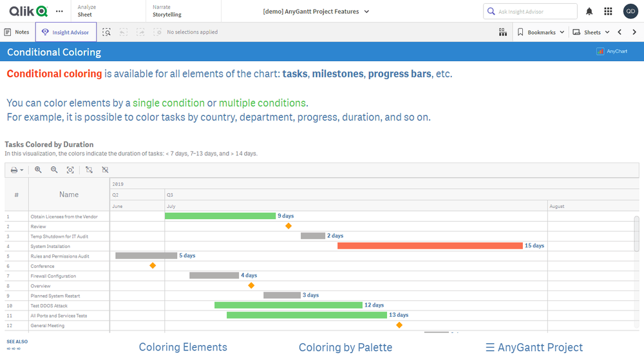Open the smart search selection tool
644x362 pixels.
coord(107,32)
